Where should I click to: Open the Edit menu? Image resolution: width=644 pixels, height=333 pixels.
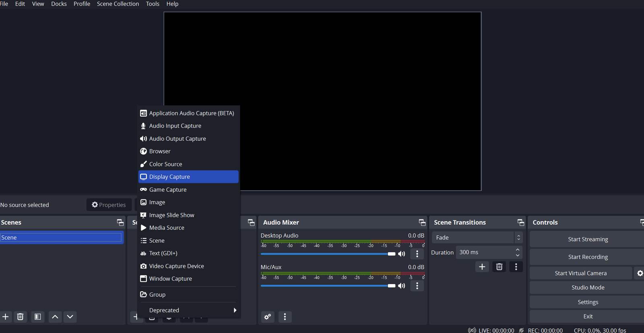[x=20, y=4]
